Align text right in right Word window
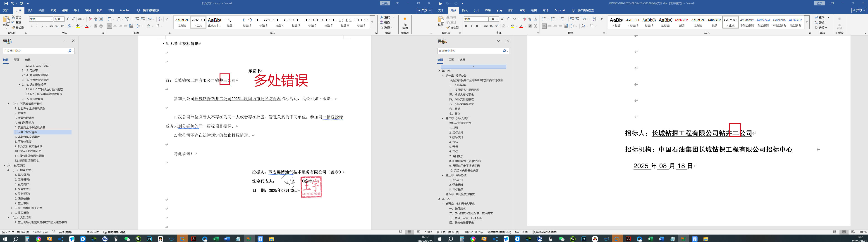 pos(555,26)
